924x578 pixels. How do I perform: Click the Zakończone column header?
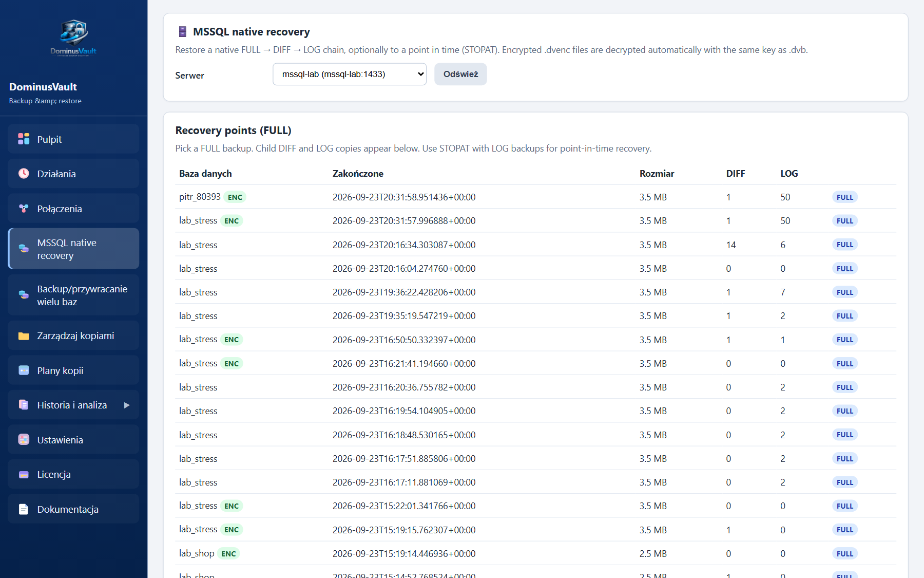358,174
